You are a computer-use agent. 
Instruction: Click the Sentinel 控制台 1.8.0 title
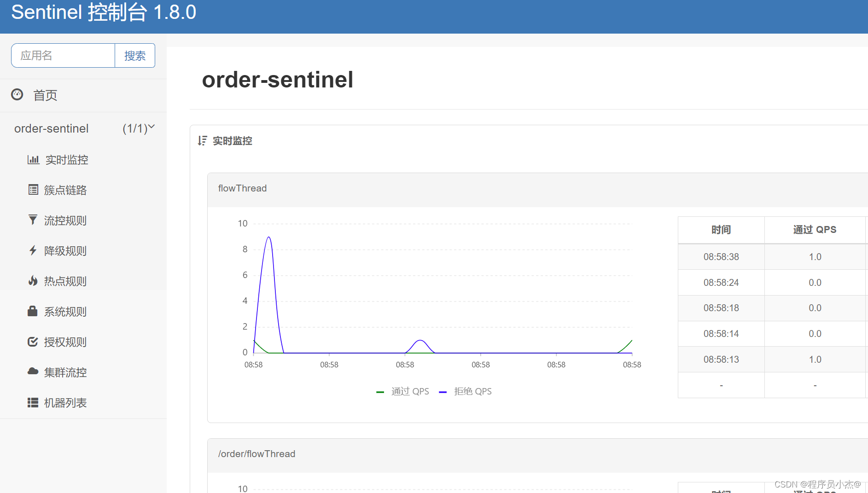[104, 12]
